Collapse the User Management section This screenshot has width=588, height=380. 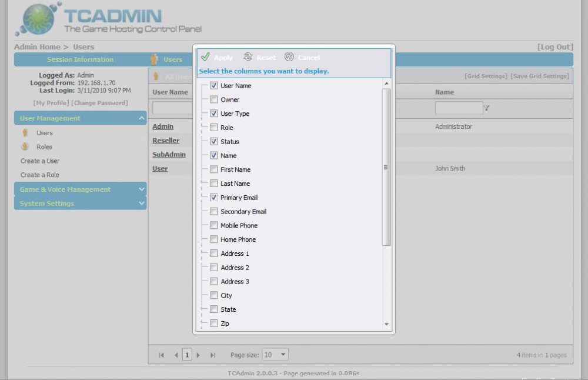[141, 118]
